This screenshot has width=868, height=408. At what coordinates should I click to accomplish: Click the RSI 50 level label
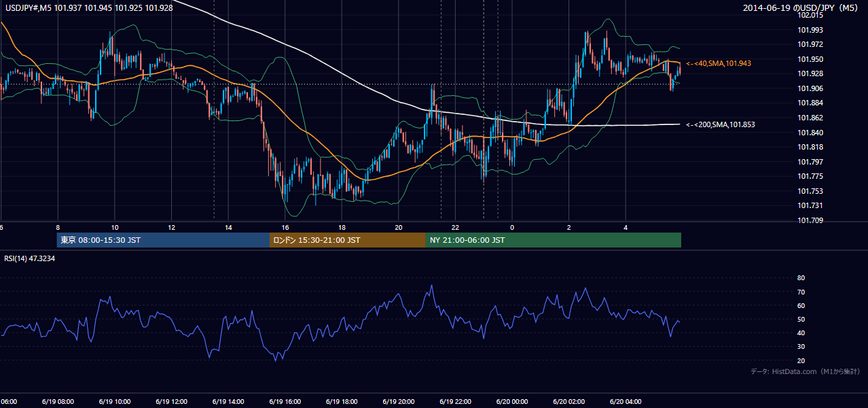[x=801, y=319]
